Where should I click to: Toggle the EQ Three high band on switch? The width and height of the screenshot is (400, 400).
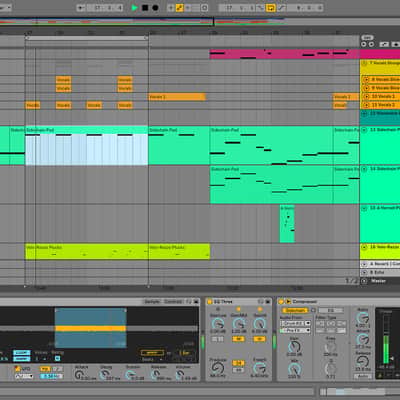pyautogui.click(x=259, y=339)
